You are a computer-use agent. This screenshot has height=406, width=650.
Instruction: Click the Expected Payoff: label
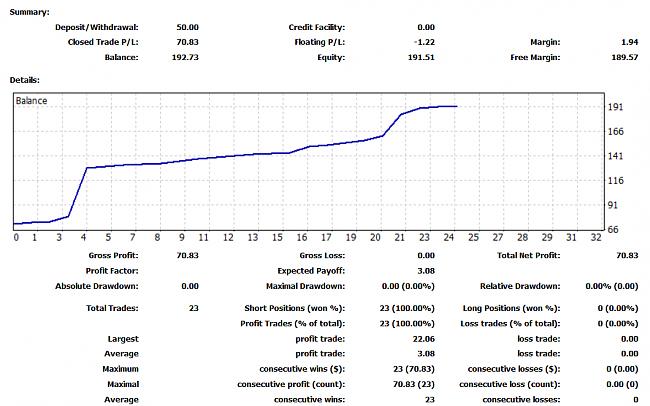click(311, 271)
